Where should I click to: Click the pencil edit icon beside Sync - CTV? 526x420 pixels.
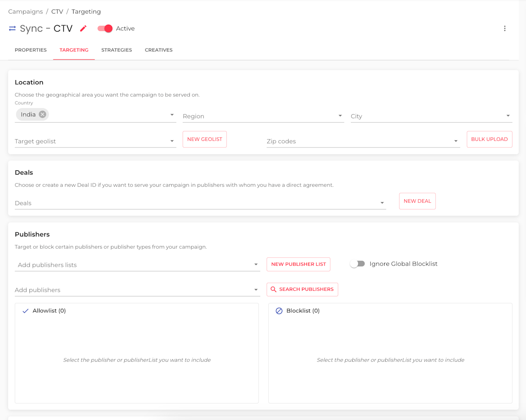click(x=83, y=28)
